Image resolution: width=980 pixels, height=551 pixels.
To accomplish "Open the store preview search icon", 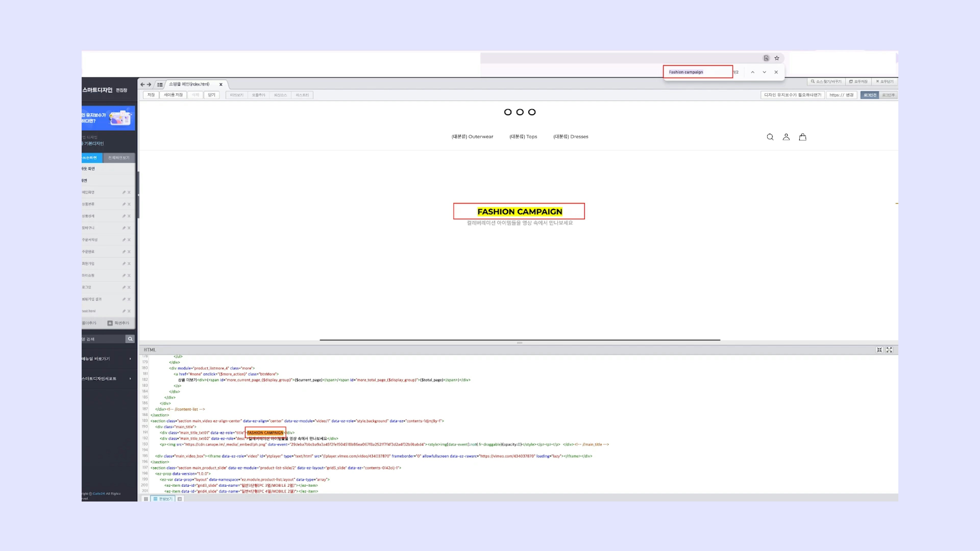I will pos(770,137).
